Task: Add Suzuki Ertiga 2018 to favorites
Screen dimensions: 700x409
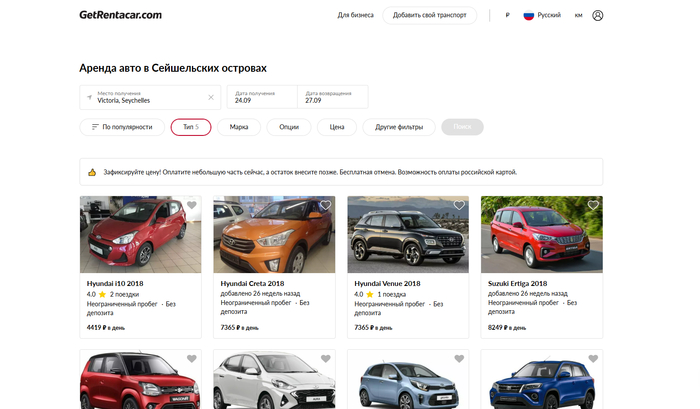Action: (593, 206)
